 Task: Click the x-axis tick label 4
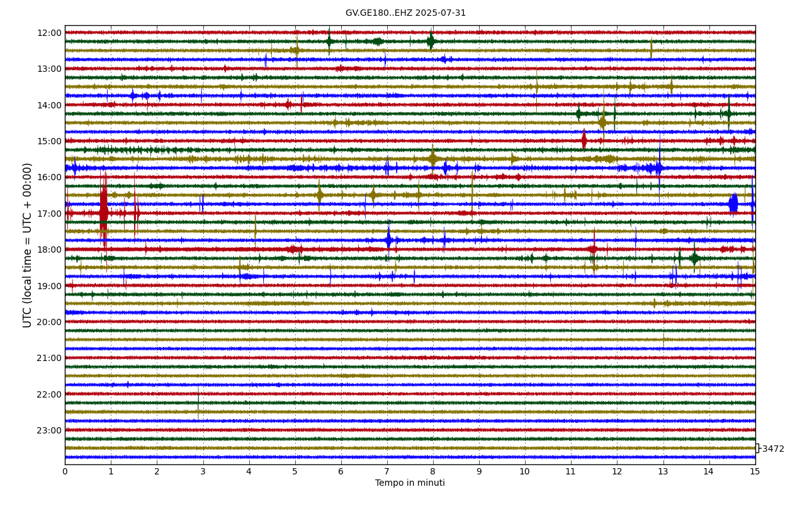[x=249, y=471]
